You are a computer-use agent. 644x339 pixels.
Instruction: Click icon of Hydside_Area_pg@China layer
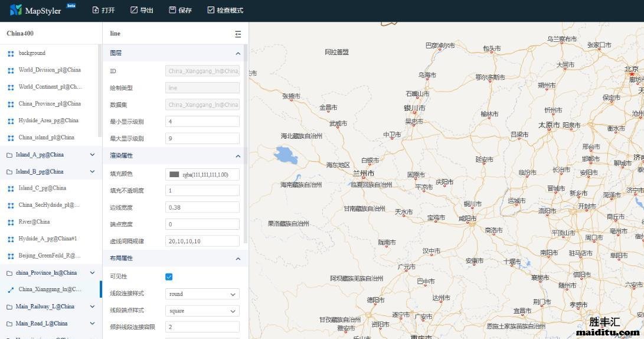pyautogui.click(x=11, y=121)
